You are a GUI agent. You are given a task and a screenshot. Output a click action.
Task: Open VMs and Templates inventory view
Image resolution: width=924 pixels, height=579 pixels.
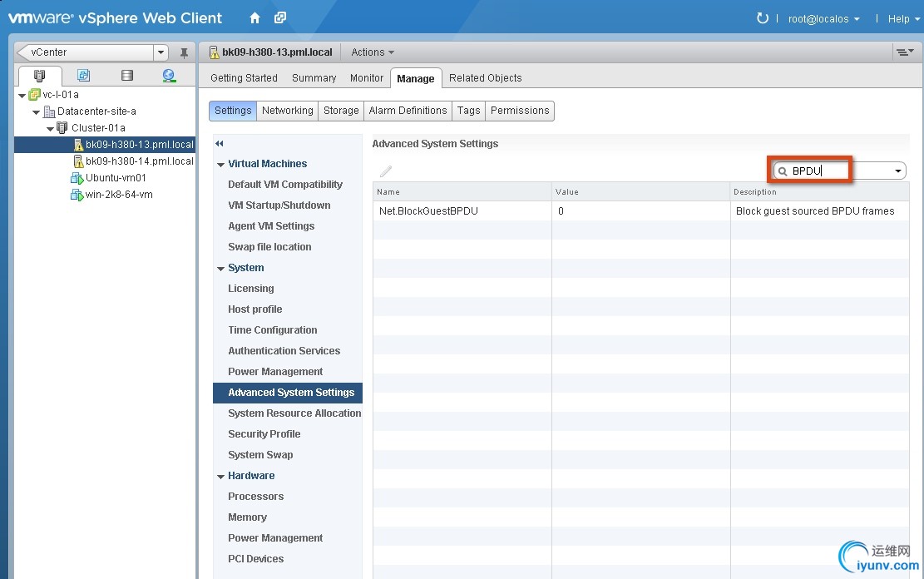click(84, 76)
